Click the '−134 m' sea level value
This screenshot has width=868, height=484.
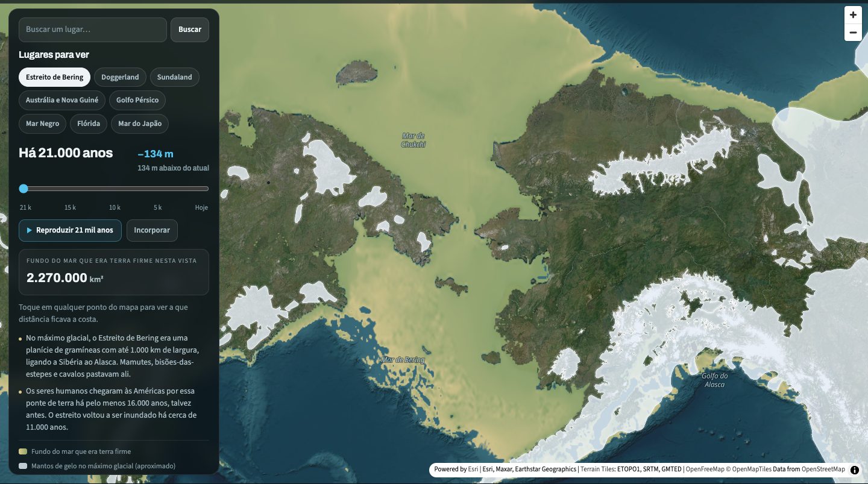pyautogui.click(x=156, y=154)
